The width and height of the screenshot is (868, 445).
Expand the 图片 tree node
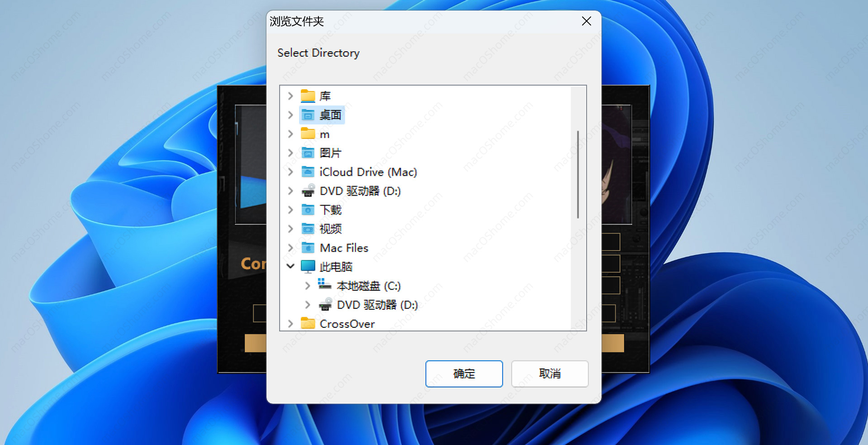(x=290, y=153)
